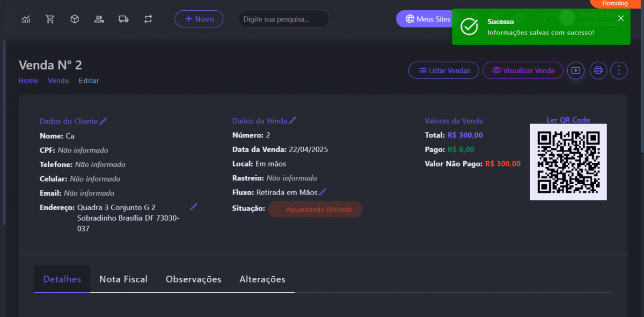The width and height of the screenshot is (644, 317).
Task: Open the three-dot more options menu
Action: [619, 70]
